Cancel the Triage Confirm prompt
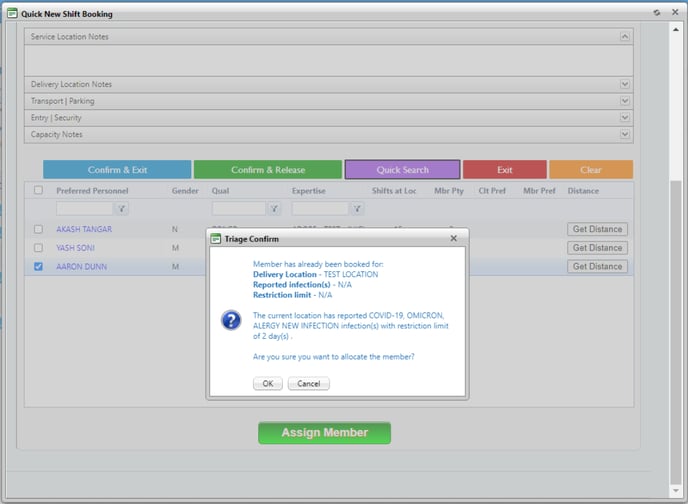 (308, 384)
